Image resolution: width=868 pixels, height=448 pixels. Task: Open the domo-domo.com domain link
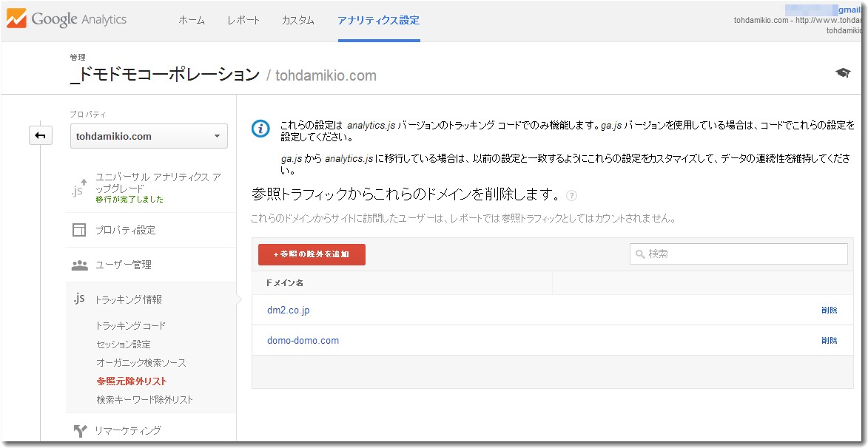click(303, 341)
